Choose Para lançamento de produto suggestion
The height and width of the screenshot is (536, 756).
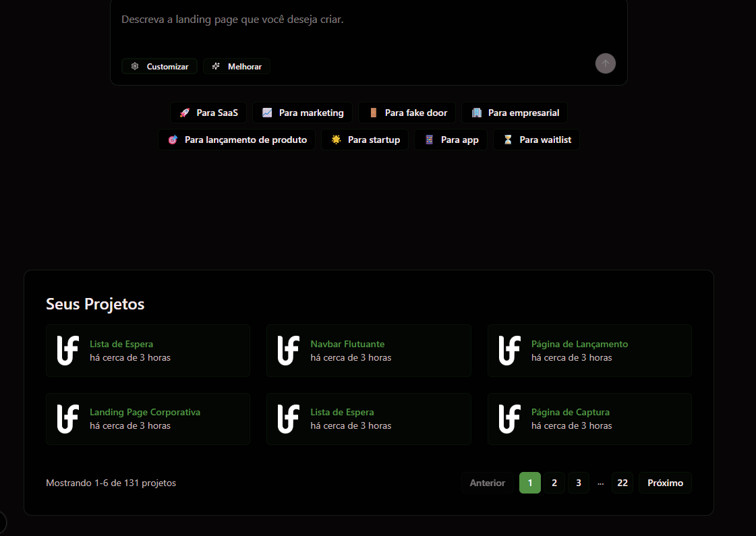click(x=237, y=140)
